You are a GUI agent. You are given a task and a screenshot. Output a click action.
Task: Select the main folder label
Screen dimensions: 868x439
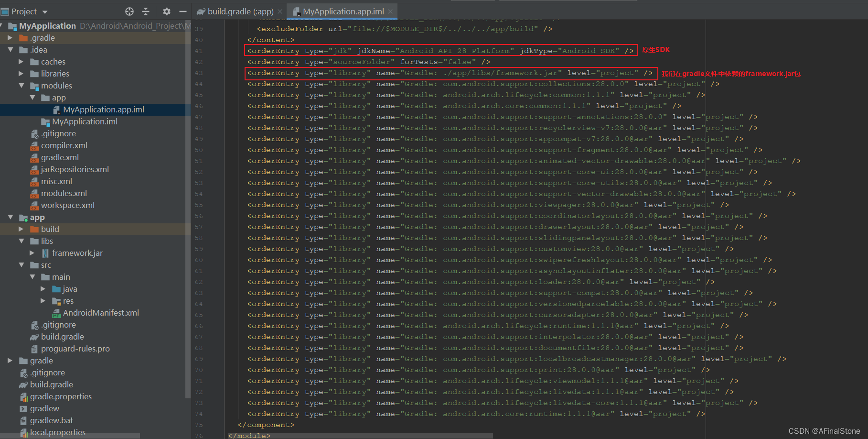(61, 277)
